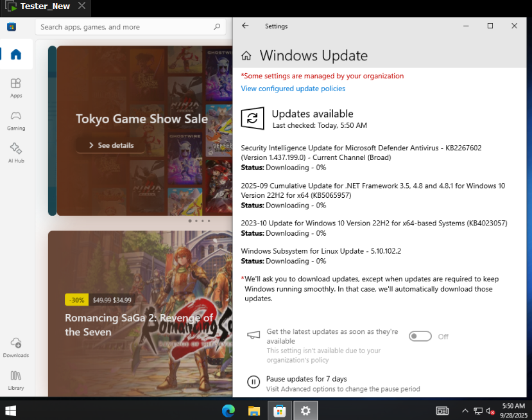Click Updates available heading
The image size is (532, 420).
coord(313,114)
